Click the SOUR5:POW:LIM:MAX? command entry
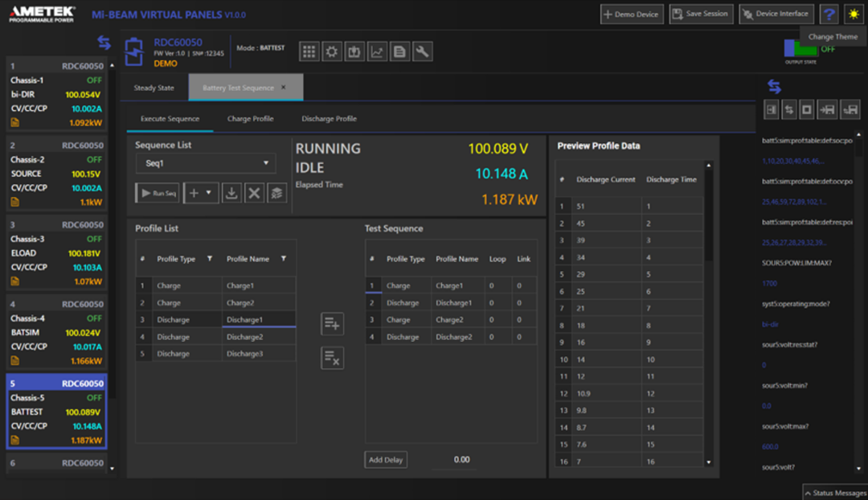Viewport: 868px width, 500px height. (x=796, y=263)
